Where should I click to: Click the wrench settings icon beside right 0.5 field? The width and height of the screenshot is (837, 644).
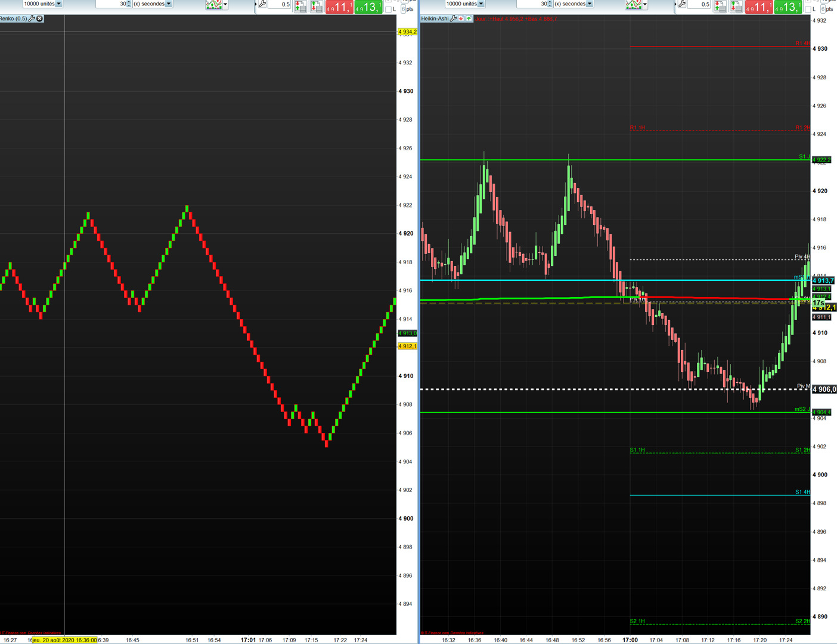pyautogui.click(x=682, y=4)
